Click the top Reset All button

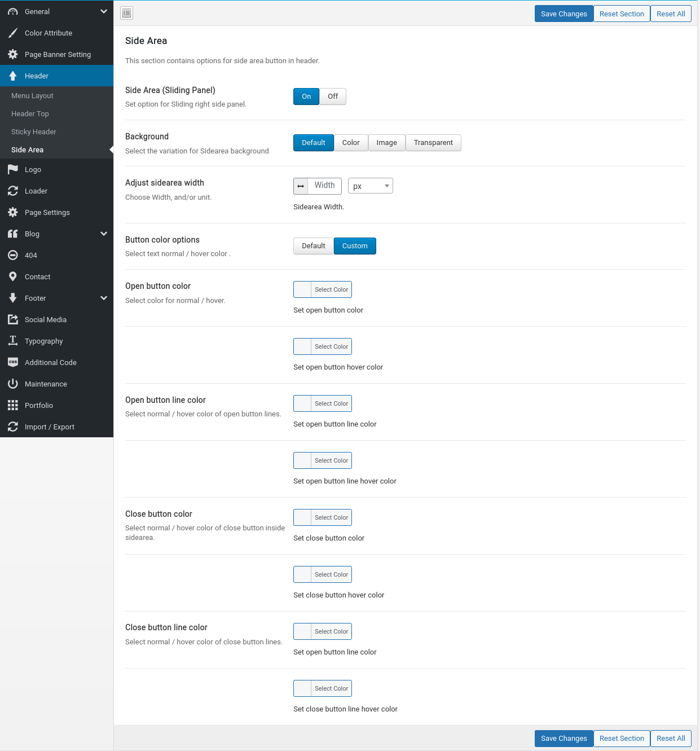tap(671, 14)
